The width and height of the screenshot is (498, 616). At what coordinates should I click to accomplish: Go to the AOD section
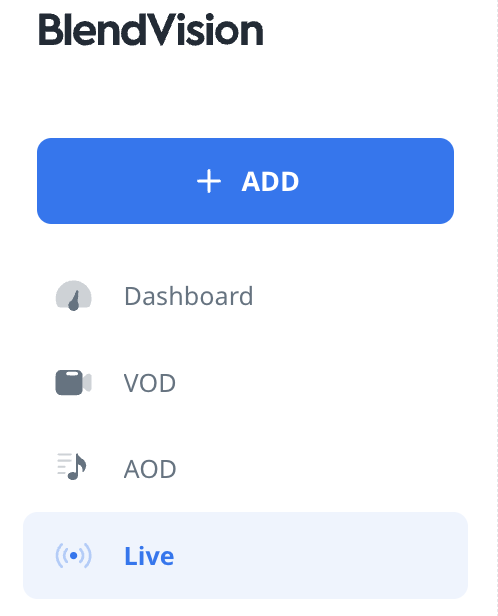click(245, 469)
